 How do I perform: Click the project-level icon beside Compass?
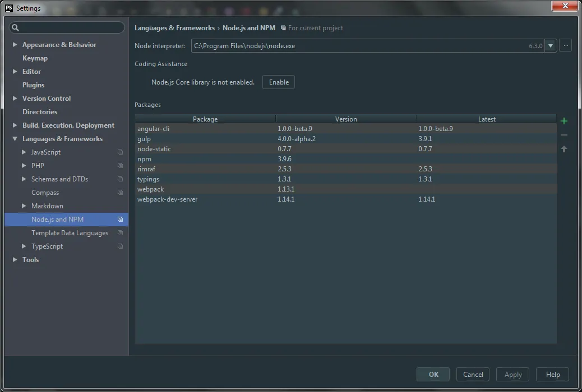[x=120, y=192]
